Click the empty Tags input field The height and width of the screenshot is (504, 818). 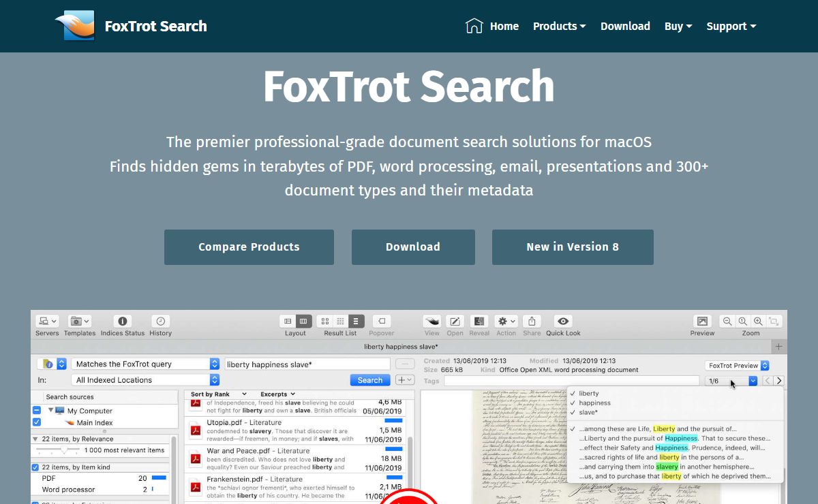571,381
